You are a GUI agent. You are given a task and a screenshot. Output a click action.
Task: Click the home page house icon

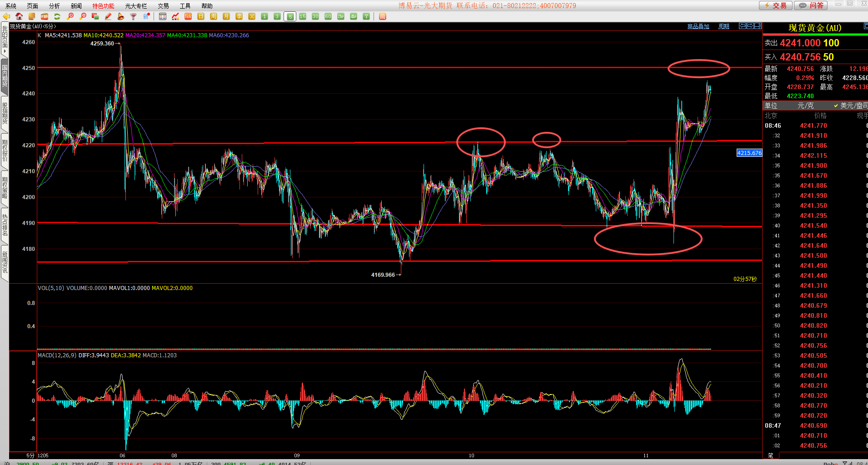(x=19, y=16)
